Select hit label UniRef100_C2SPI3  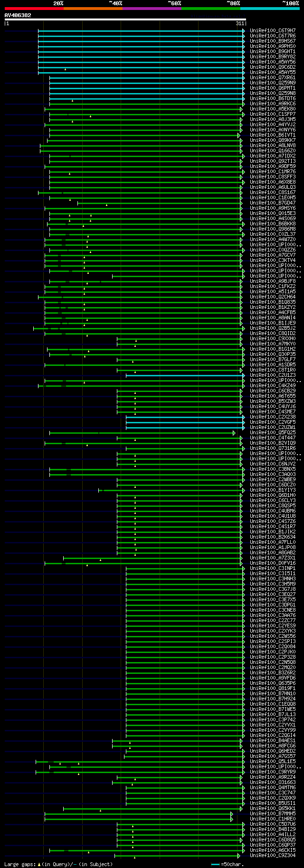pos(273,642)
